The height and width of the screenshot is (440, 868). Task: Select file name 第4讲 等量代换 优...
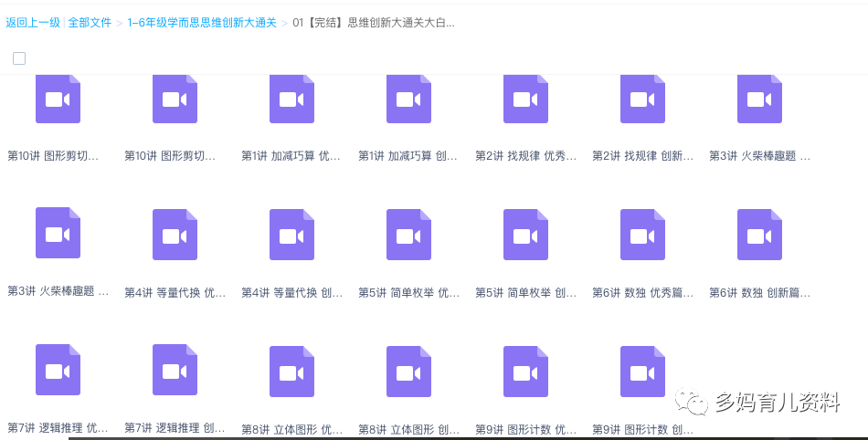pos(175,293)
